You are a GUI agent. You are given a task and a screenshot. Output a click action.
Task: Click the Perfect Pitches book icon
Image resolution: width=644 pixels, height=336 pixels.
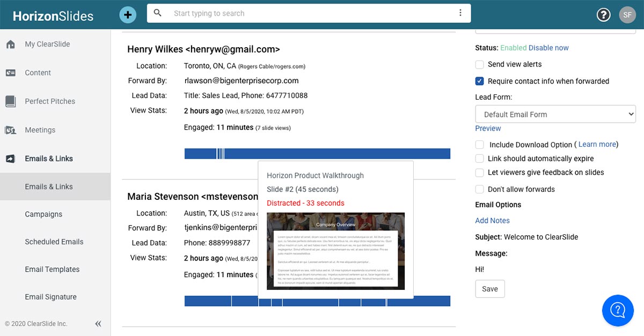point(11,101)
